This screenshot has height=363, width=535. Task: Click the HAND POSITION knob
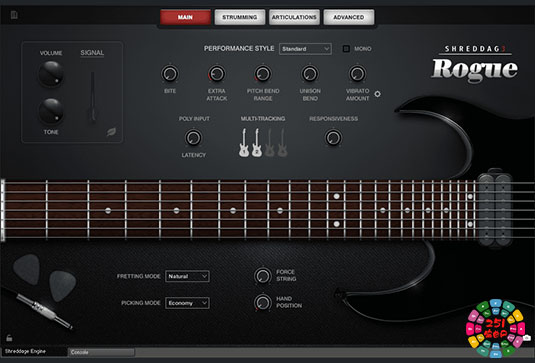pos(263,302)
